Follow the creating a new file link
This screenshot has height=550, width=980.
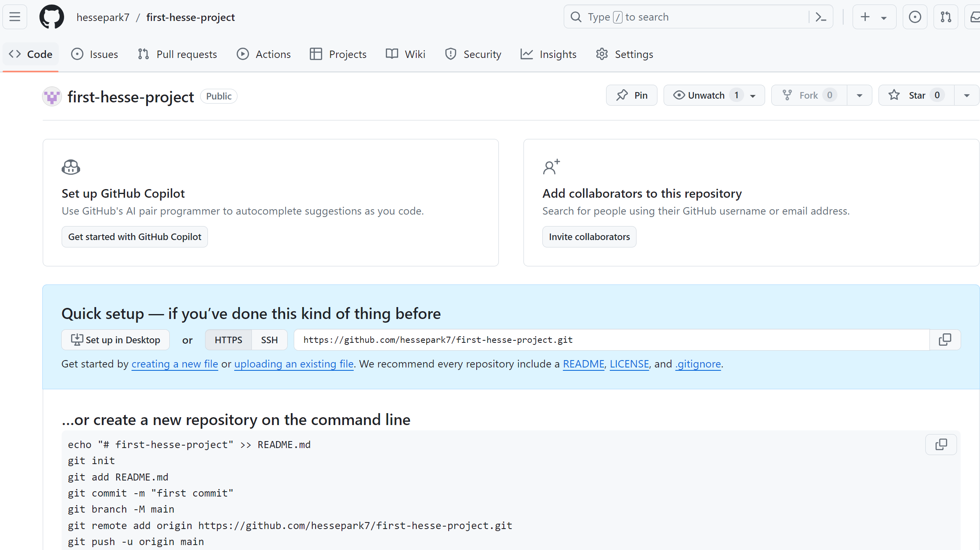click(175, 364)
